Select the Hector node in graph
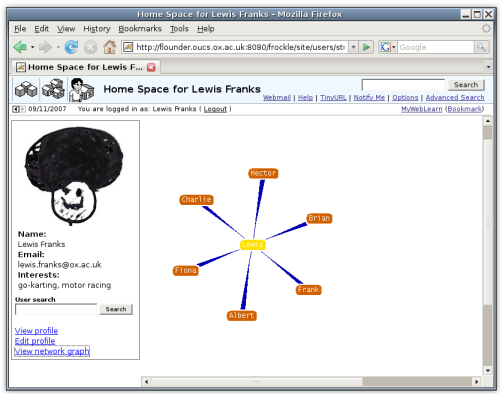Screen dimensions: 502x394 pos(263,173)
